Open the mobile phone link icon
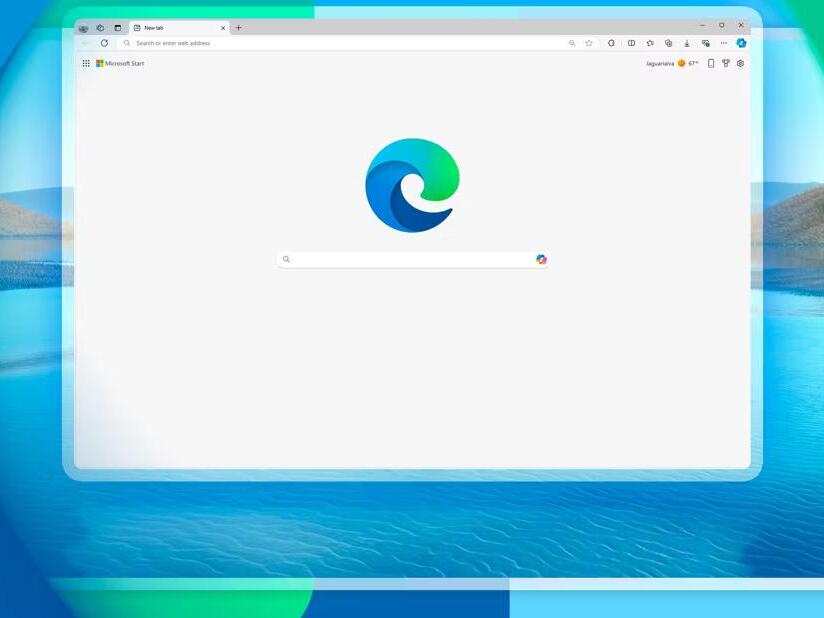 [710, 63]
